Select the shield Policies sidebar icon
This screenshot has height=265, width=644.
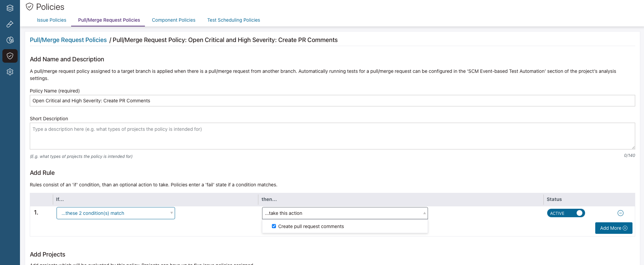click(10, 56)
